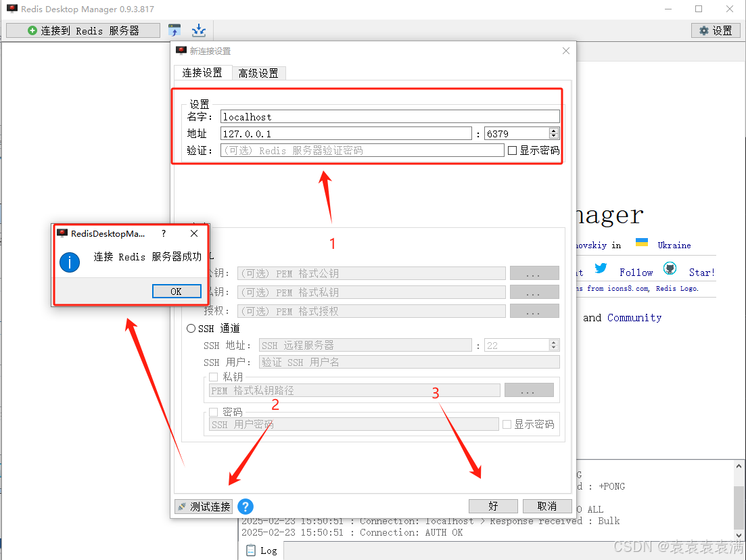
Task: Select the SSH 通道 radio button
Action: [x=191, y=328]
